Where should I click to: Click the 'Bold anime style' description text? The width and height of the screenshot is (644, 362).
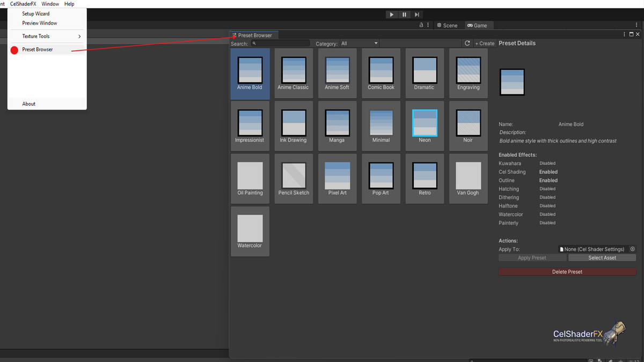558,141
